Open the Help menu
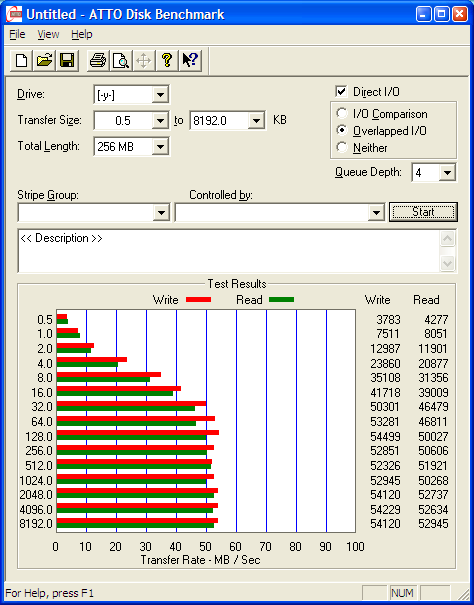The width and height of the screenshot is (474, 605). 81,34
